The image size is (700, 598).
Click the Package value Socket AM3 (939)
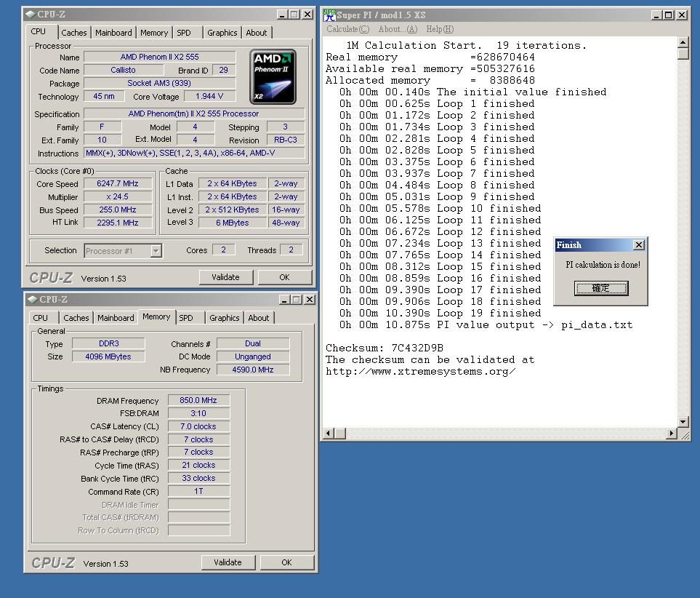coord(160,83)
